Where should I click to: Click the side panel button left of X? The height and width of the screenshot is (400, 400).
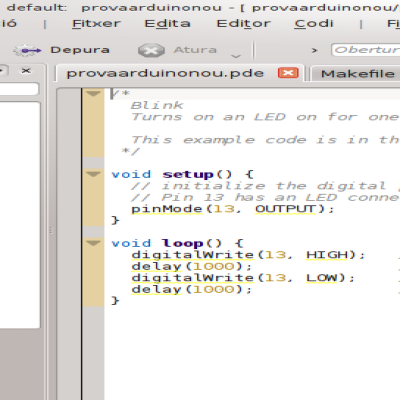pyautogui.click(x=3, y=71)
